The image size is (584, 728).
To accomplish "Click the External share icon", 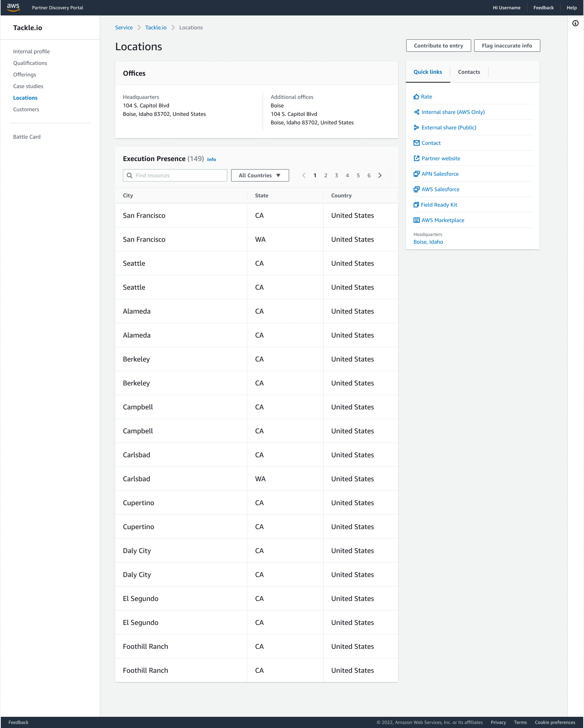I will [417, 127].
